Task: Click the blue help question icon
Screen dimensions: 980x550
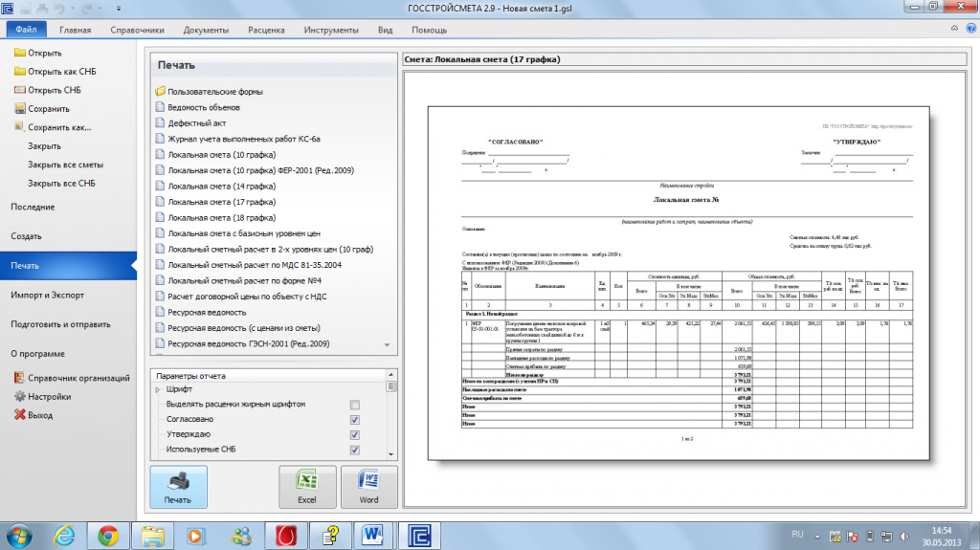Action: tap(970, 28)
